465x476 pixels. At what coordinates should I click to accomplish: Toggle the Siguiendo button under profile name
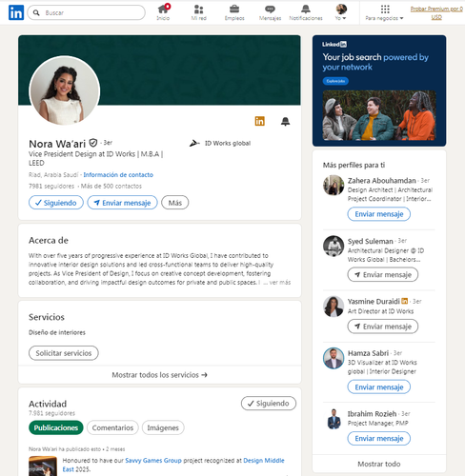56,203
